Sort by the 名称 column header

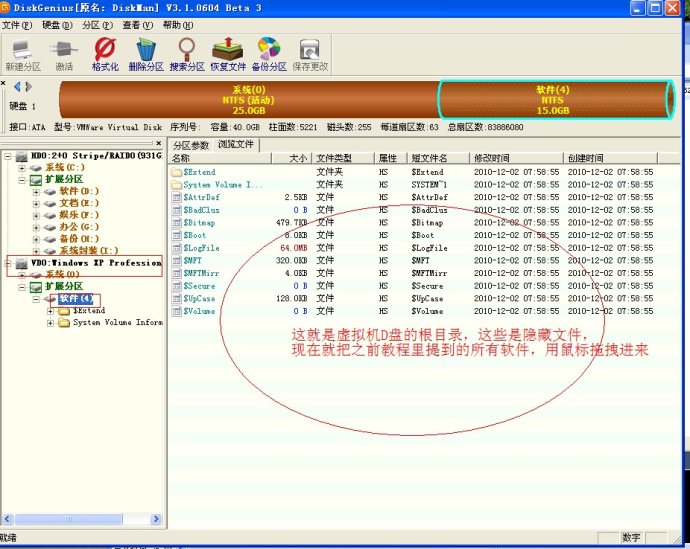click(x=220, y=158)
